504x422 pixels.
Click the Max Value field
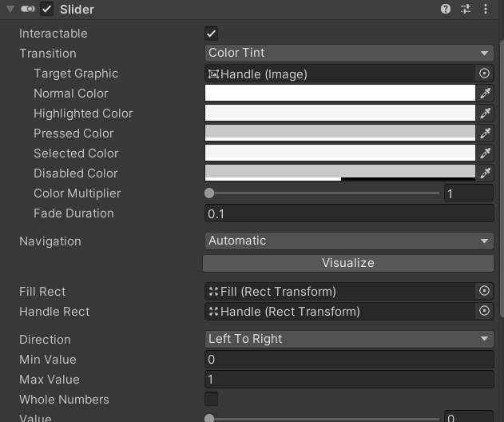point(349,379)
